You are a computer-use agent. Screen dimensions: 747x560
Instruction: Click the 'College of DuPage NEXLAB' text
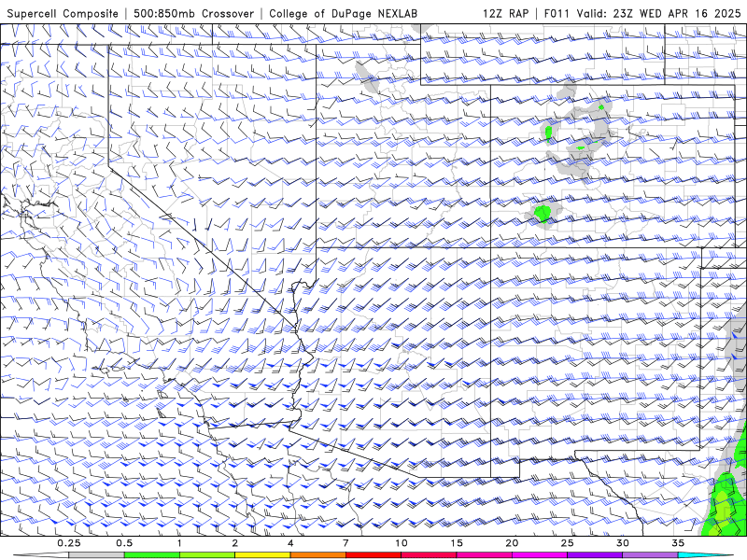(x=343, y=14)
